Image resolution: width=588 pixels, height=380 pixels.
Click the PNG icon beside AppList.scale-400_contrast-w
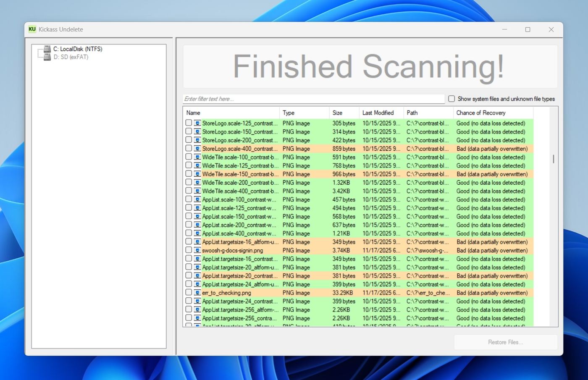click(x=197, y=233)
